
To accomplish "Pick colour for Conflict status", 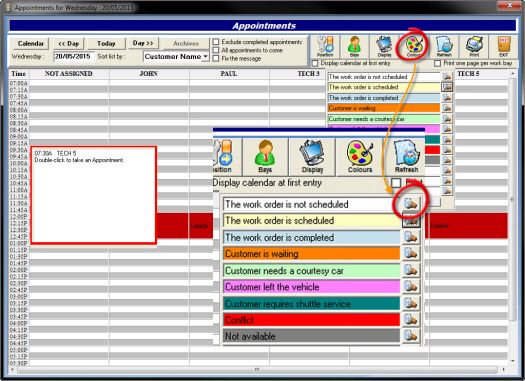I will coord(410,319).
